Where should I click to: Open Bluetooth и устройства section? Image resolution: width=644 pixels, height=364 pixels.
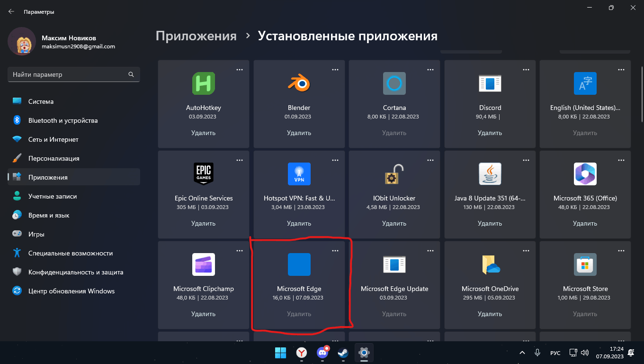point(74,120)
